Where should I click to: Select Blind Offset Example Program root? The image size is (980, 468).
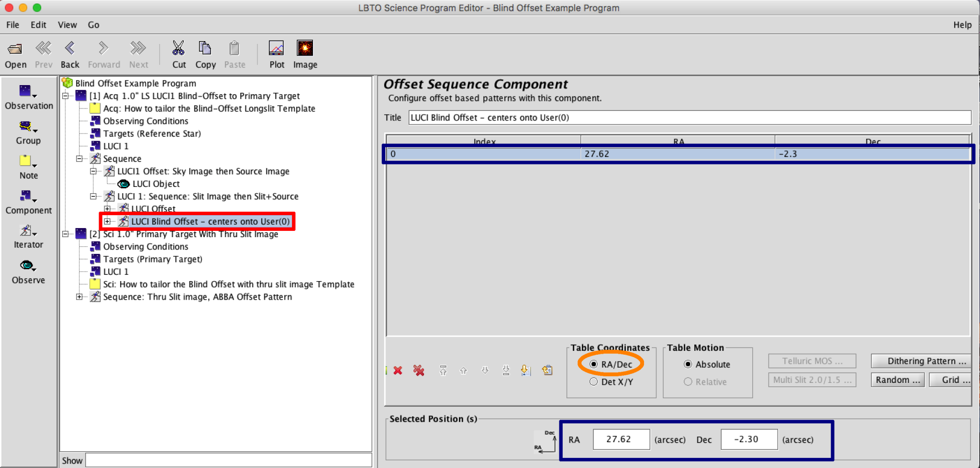(x=135, y=83)
